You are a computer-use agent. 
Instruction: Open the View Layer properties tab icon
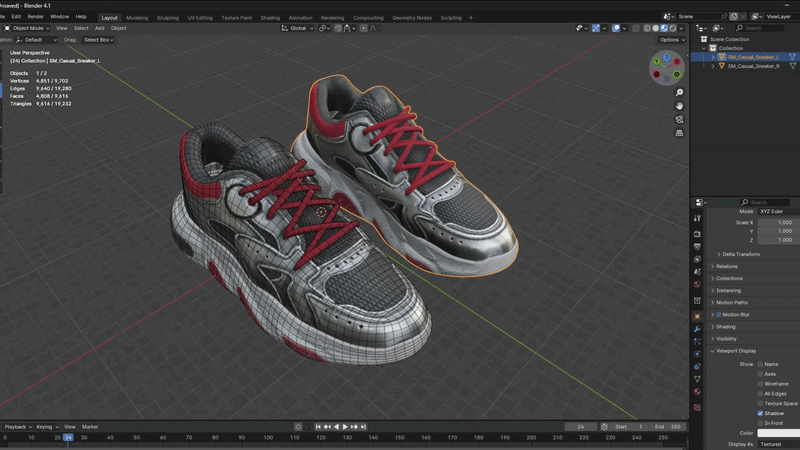697,259
